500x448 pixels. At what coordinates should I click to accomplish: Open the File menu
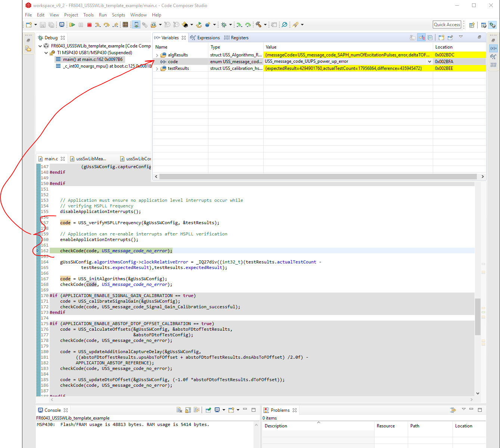pyautogui.click(x=28, y=15)
